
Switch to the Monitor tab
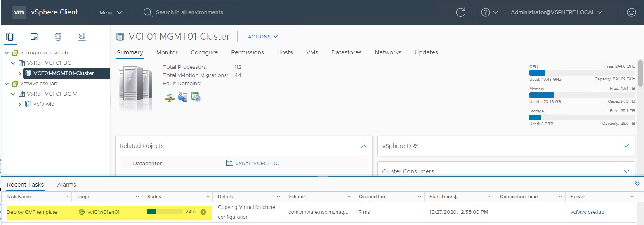(167, 52)
